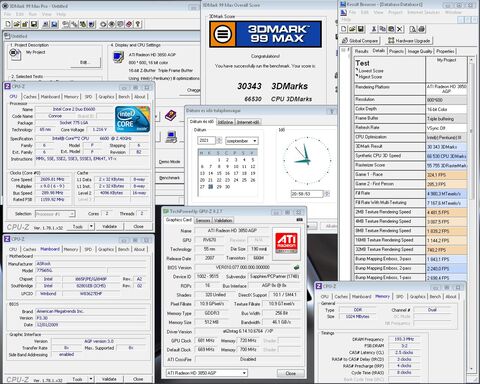The width and height of the screenshot is (480, 384).
Task: Click New document icon in Result Browser toolbar
Action: 344,29
